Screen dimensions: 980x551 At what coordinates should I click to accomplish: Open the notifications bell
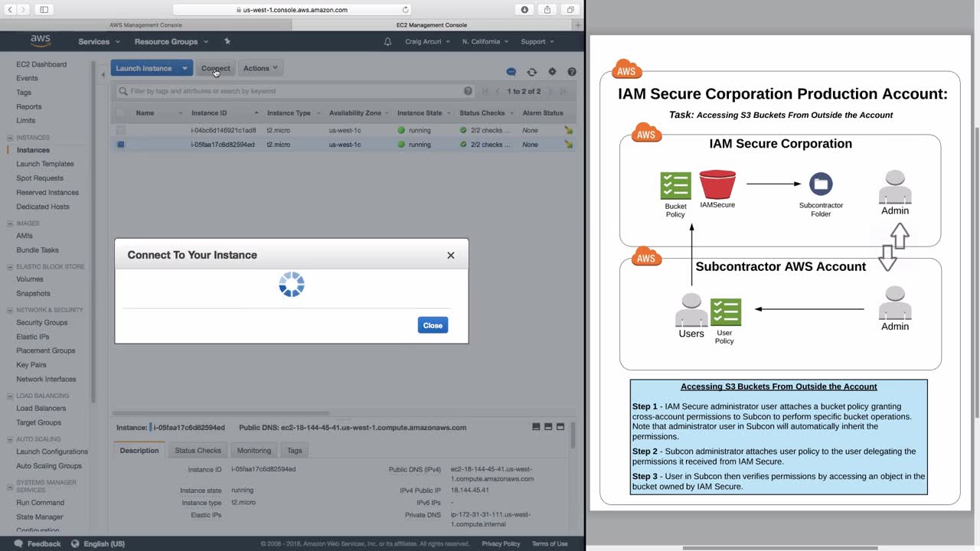(387, 41)
